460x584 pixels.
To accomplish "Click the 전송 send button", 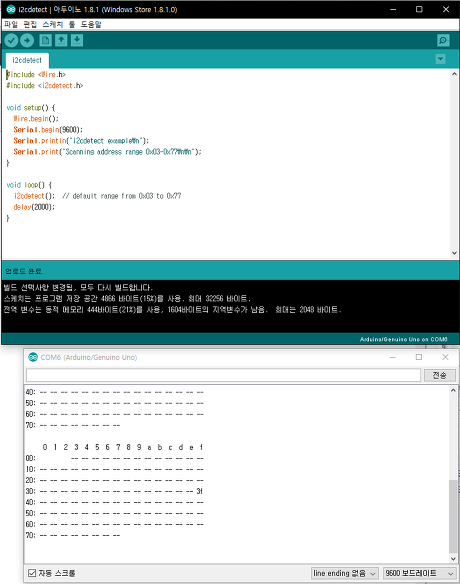I will pos(440,375).
